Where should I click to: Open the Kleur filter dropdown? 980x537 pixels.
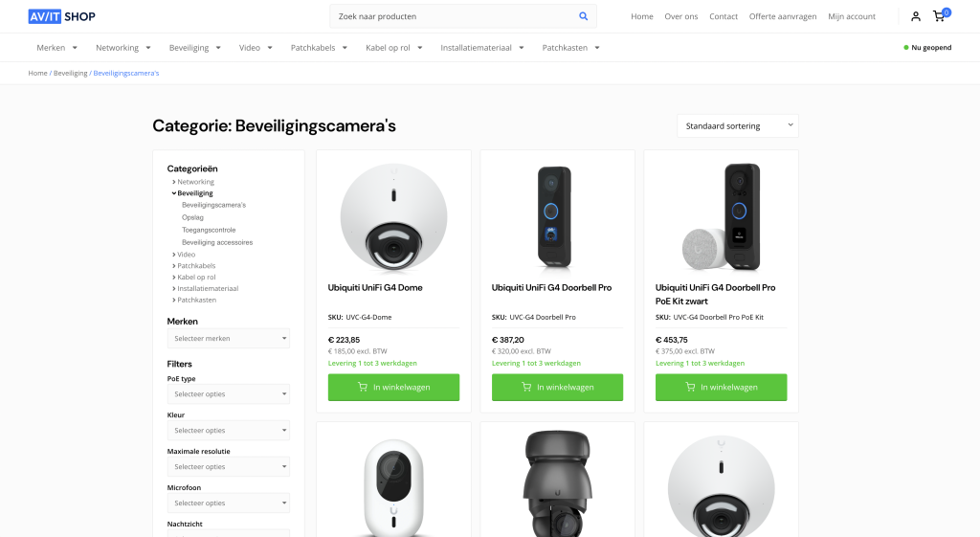(x=228, y=430)
